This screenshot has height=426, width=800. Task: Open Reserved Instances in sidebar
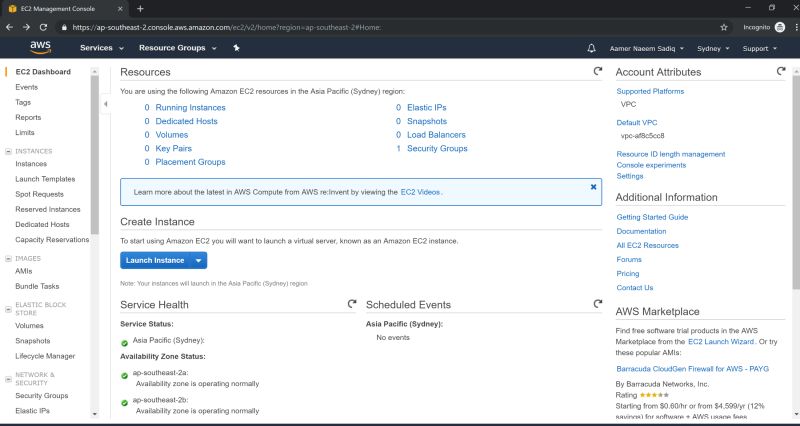pos(47,209)
